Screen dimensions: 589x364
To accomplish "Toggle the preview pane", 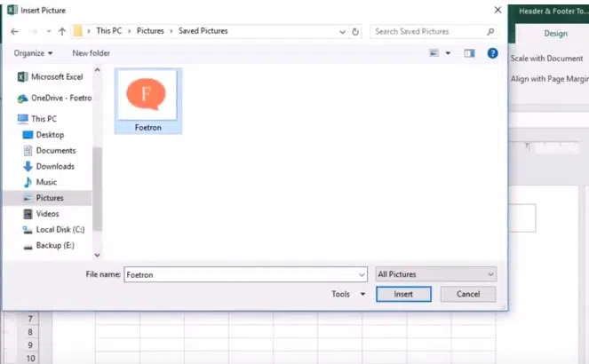I will click(x=469, y=53).
